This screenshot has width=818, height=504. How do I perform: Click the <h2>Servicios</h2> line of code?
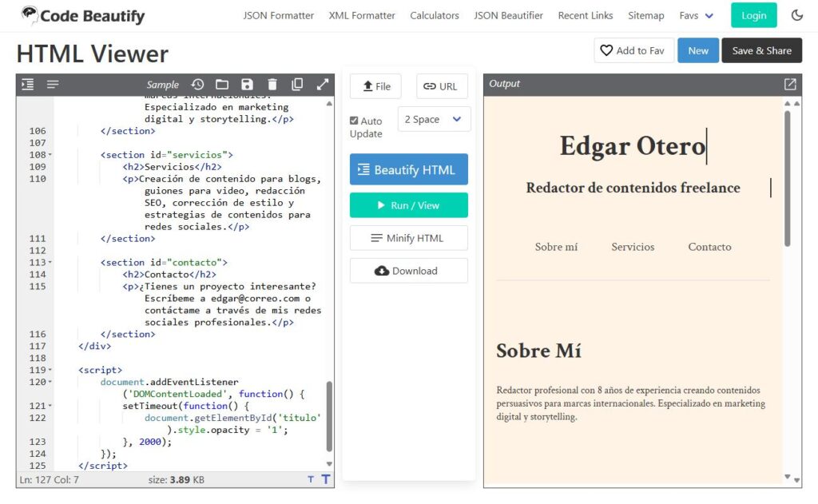173,167
